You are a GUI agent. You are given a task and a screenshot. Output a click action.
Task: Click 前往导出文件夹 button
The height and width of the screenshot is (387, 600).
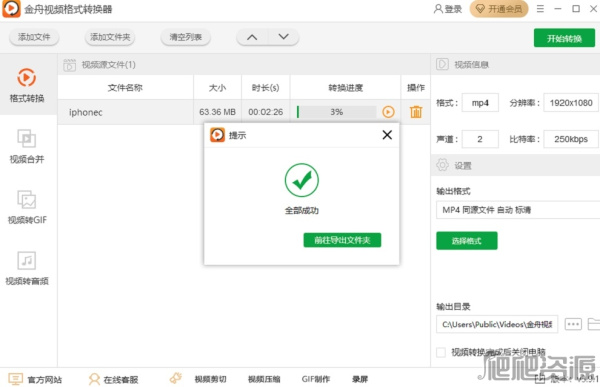342,240
